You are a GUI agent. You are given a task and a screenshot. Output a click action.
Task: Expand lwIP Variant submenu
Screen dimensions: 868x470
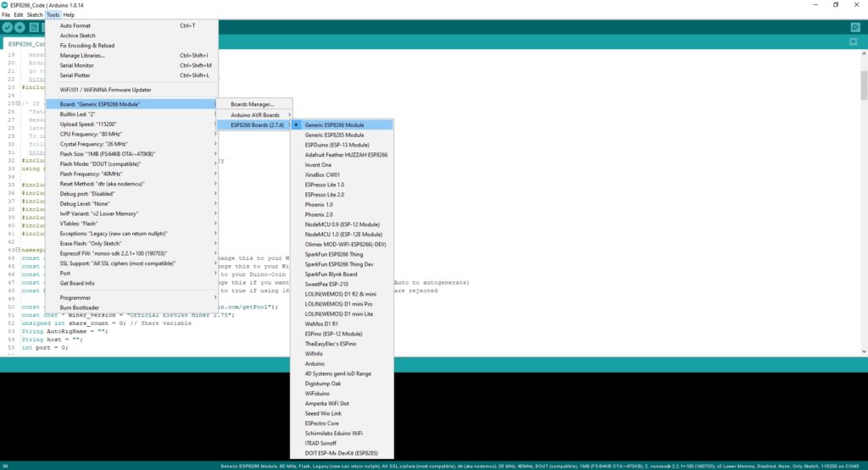[x=131, y=213]
